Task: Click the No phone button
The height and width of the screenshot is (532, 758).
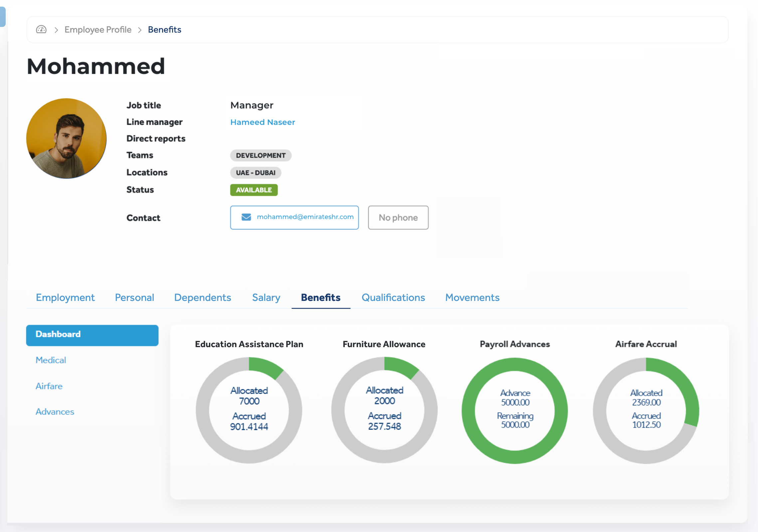Action: pyautogui.click(x=398, y=217)
